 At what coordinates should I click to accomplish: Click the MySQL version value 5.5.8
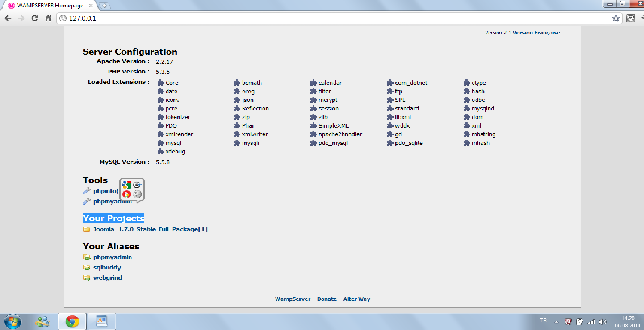tap(163, 162)
